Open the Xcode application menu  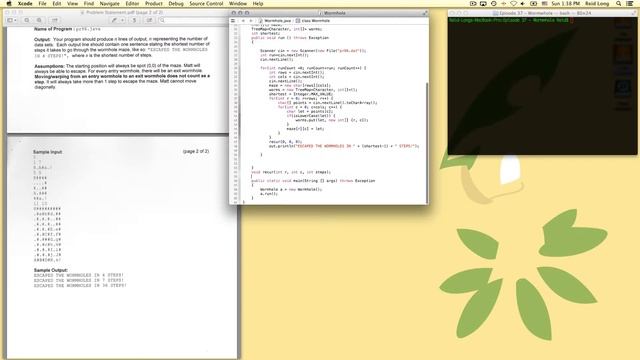point(25,3)
